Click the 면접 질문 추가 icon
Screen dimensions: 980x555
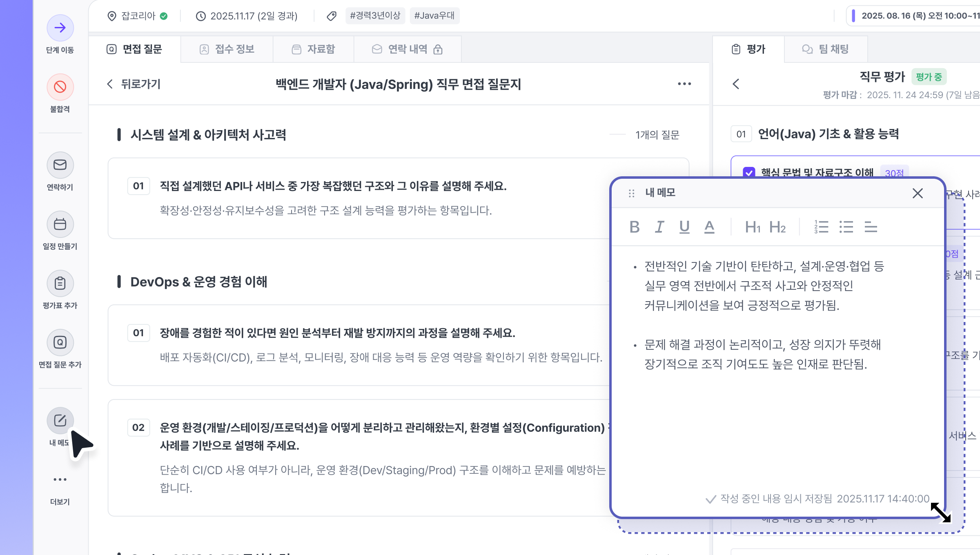pos(60,342)
